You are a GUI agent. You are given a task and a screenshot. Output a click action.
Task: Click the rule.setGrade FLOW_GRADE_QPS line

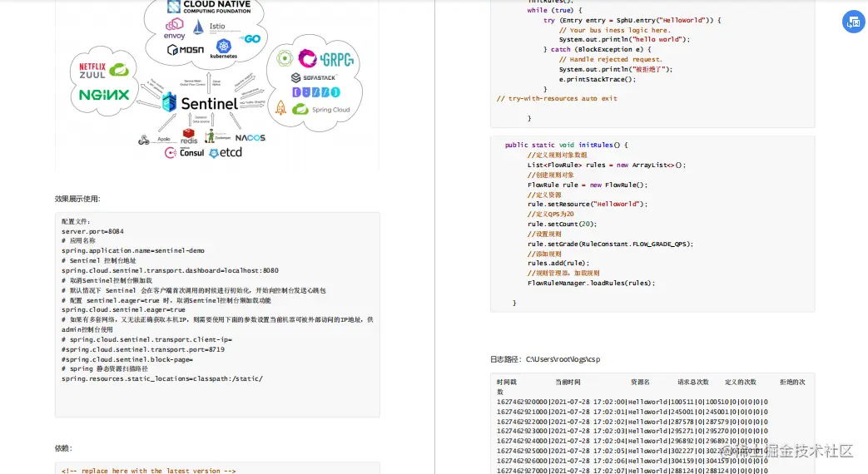610,244
